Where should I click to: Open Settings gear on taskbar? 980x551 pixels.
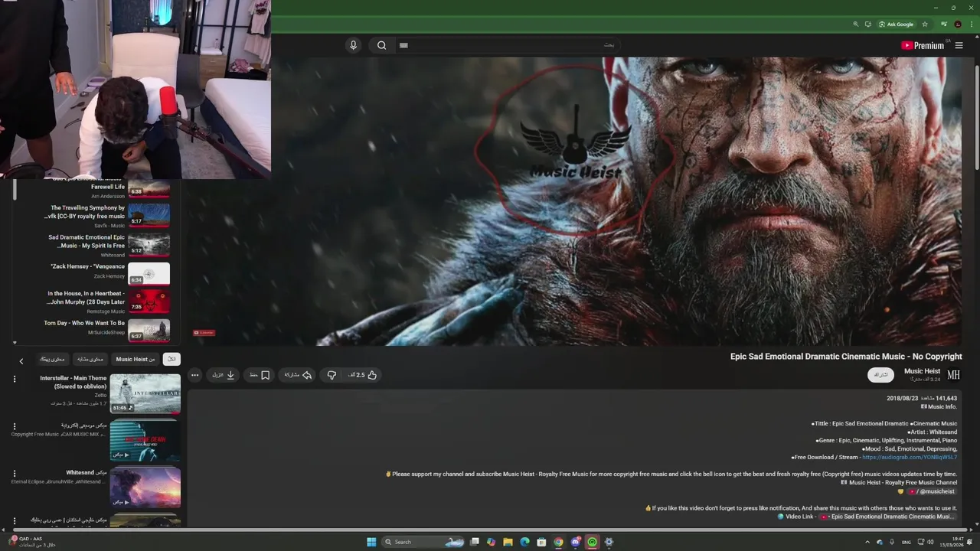click(x=609, y=542)
